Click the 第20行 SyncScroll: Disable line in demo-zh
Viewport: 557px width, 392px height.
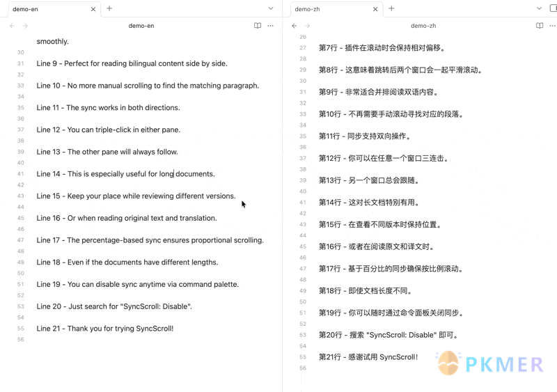click(389, 335)
